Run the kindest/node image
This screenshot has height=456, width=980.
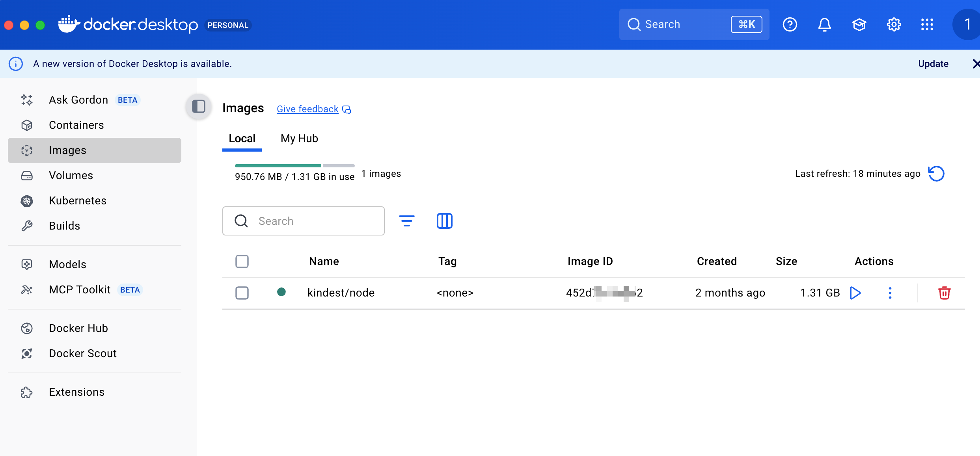(855, 293)
